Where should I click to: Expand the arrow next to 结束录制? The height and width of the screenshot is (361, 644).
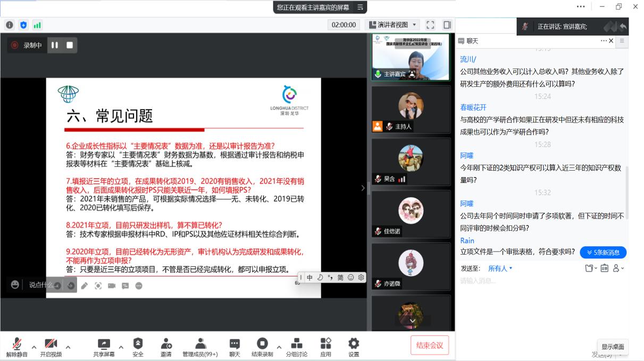pyautogui.click(x=279, y=347)
